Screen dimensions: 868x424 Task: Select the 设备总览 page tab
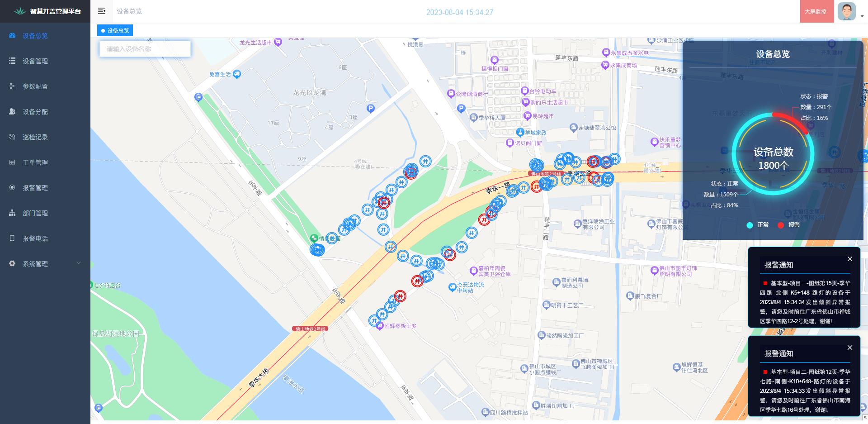[x=115, y=31]
